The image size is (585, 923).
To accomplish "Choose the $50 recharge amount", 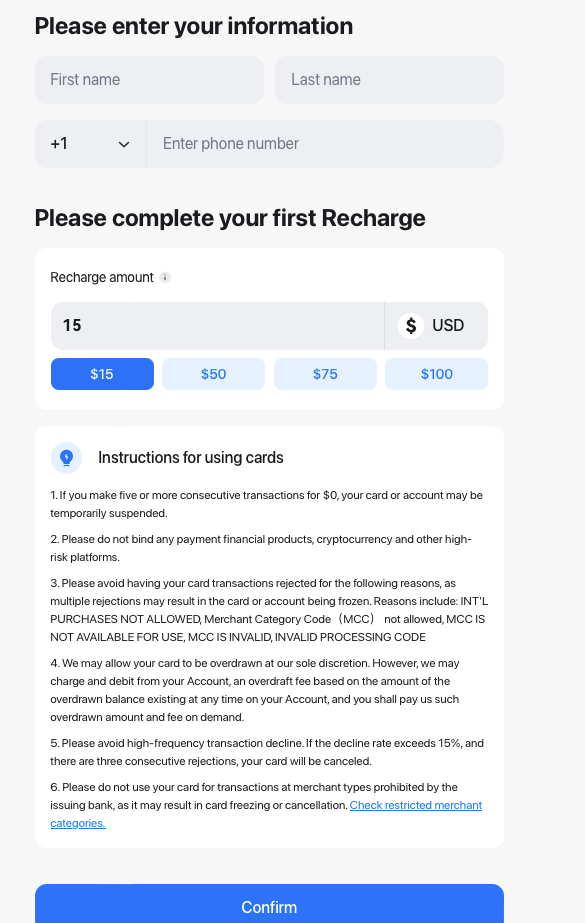I will [x=214, y=374].
